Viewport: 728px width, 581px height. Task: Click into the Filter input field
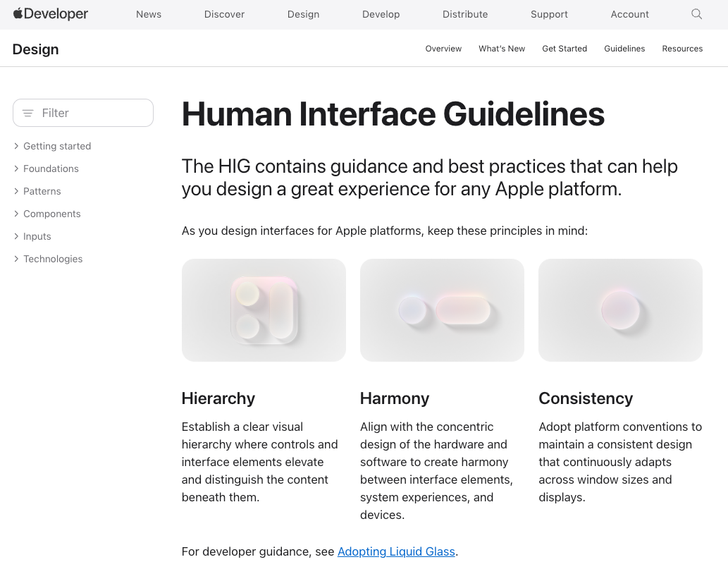point(83,113)
